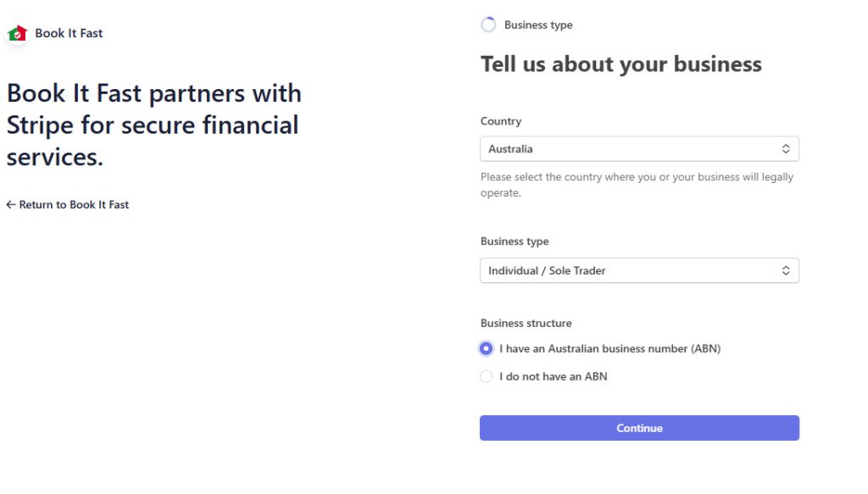The height and width of the screenshot is (494, 868).
Task: Click the "I have an Australian business number" text
Action: tap(609, 349)
